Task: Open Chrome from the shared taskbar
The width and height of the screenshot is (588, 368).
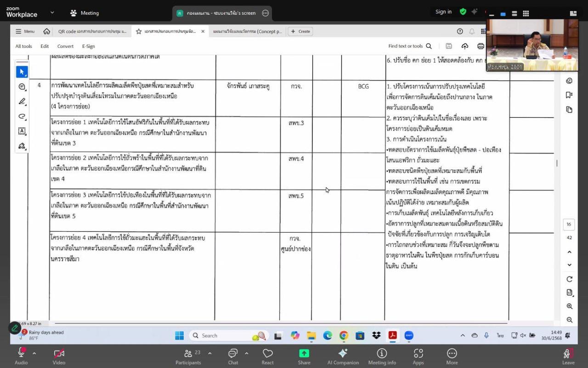Action: [x=344, y=335]
